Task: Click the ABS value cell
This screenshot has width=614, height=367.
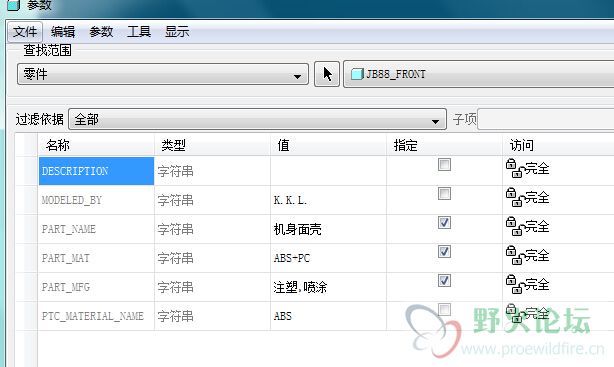Action: click(328, 316)
